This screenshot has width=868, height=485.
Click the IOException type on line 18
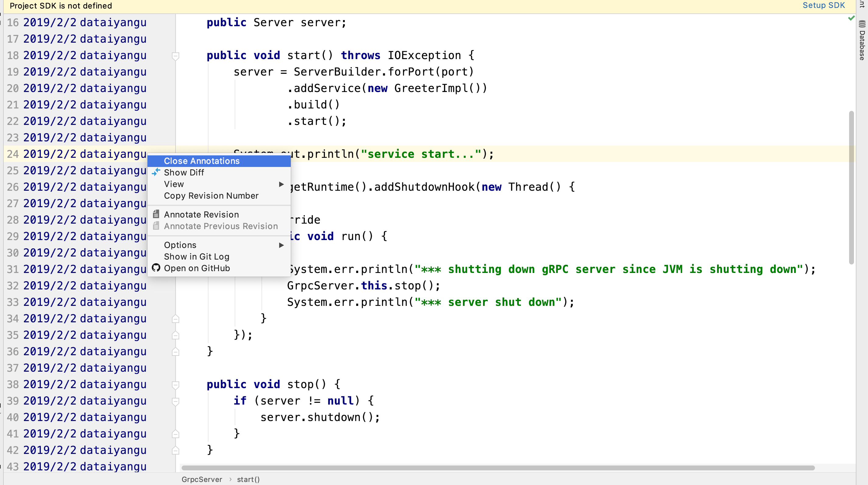pos(424,55)
